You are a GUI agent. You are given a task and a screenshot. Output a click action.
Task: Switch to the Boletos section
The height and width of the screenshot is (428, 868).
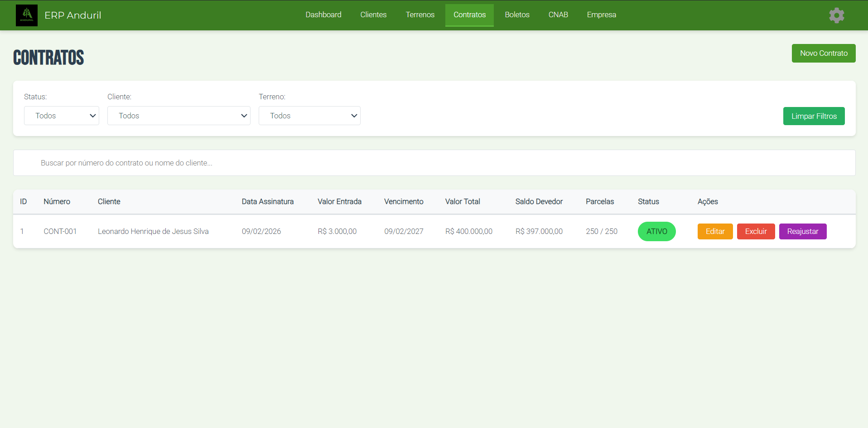click(x=517, y=15)
